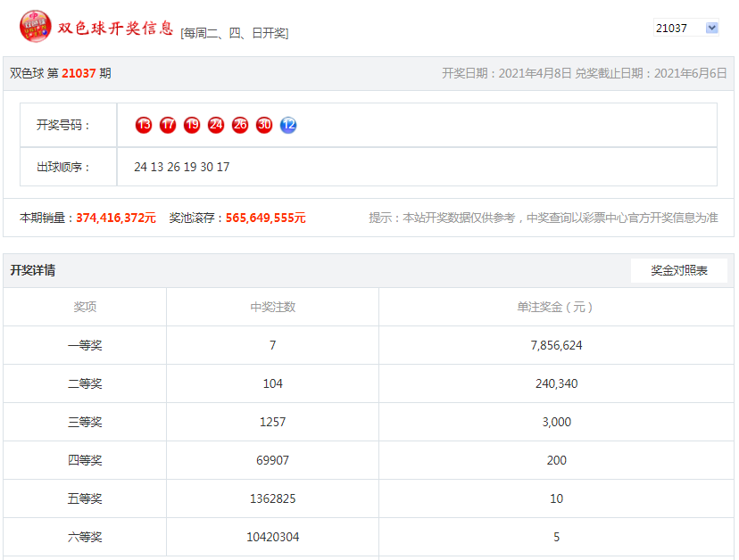Click third prize winner count 1257

pyautogui.click(x=273, y=422)
